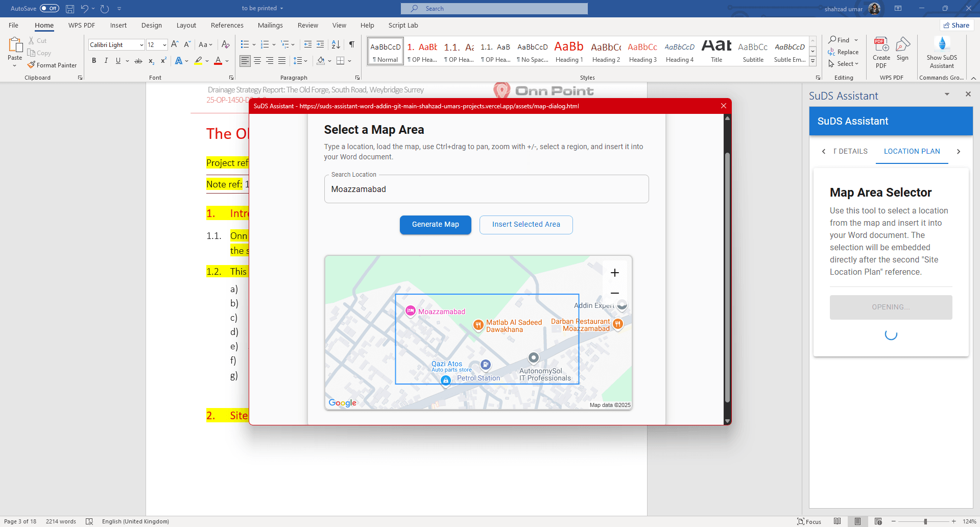This screenshot has width=980, height=527.
Task: Open Web Layout view in status bar
Action: (x=878, y=521)
